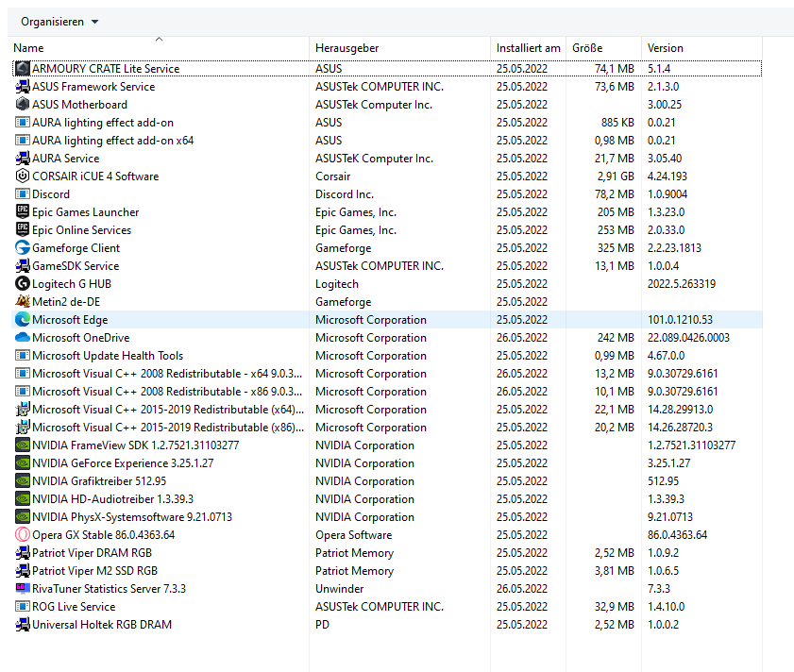
Task: Click publisher Corsair in iCUE row
Action: [332, 176]
